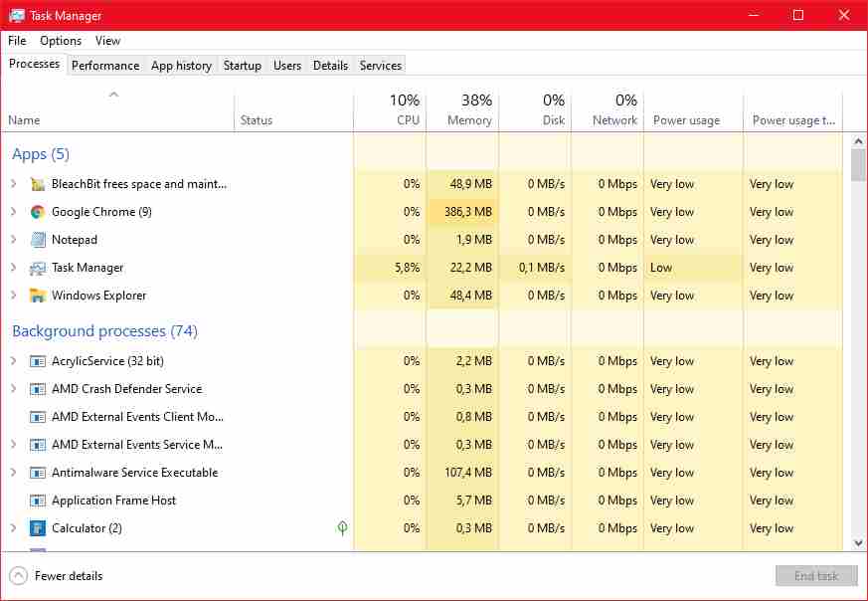Click Windows Explorer's 48,4 MB memory cell

click(x=462, y=296)
